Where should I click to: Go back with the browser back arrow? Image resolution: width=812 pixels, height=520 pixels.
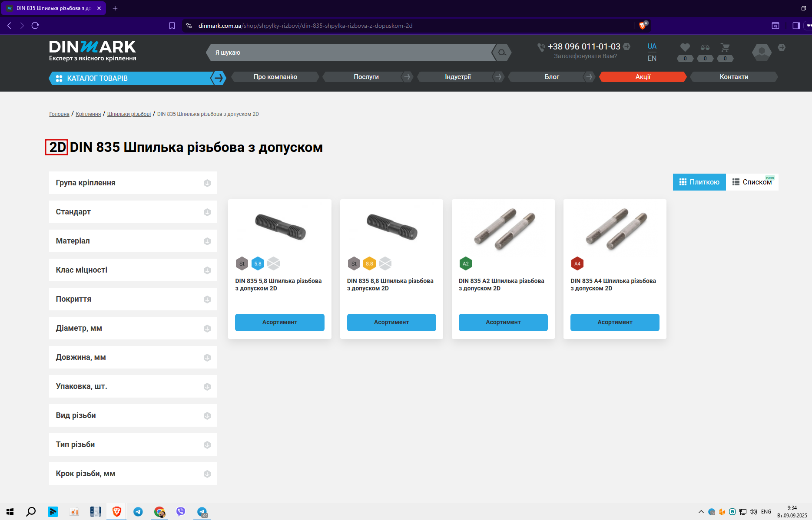click(9, 26)
